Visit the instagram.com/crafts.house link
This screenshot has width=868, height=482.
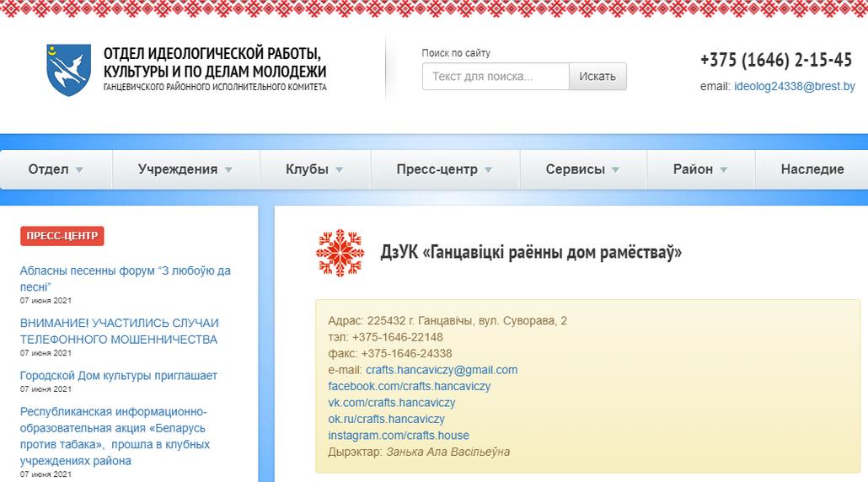[x=399, y=436]
